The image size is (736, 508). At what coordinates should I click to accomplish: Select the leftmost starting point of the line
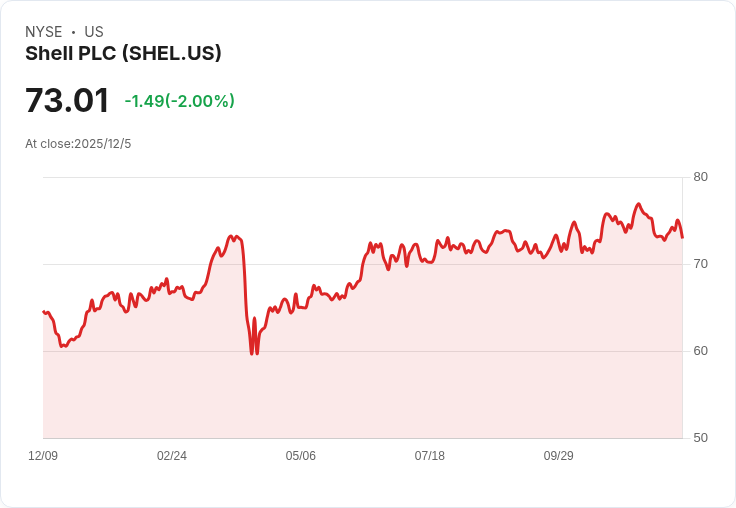click(x=43, y=311)
